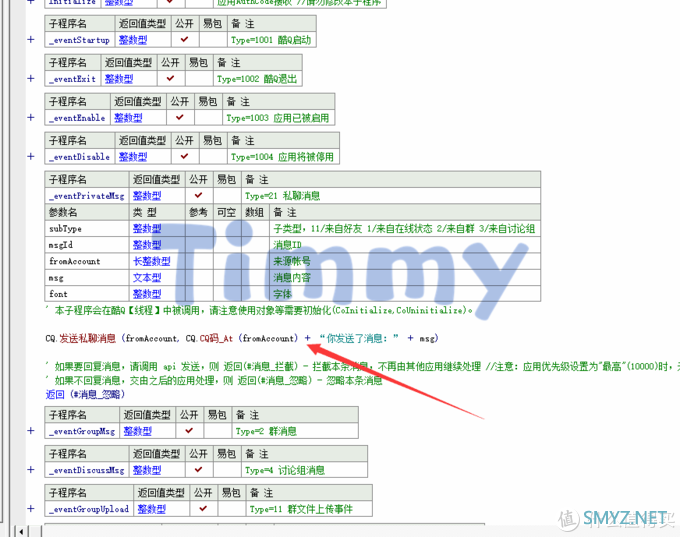680x537 pixels.
Task: Open 整数型 return type of _eventExit
Action: click(119, 79)
